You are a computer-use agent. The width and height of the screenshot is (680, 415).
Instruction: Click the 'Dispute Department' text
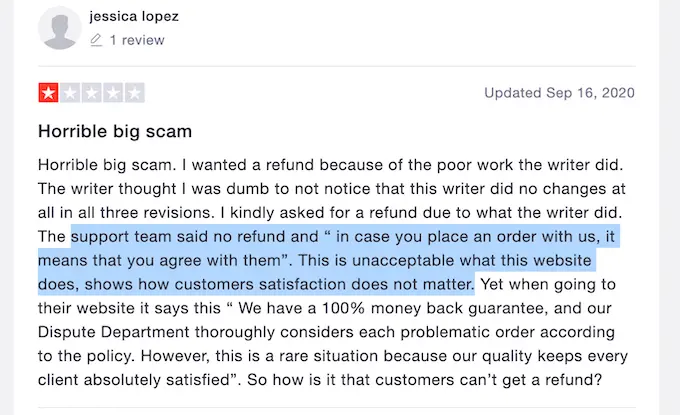114,332
